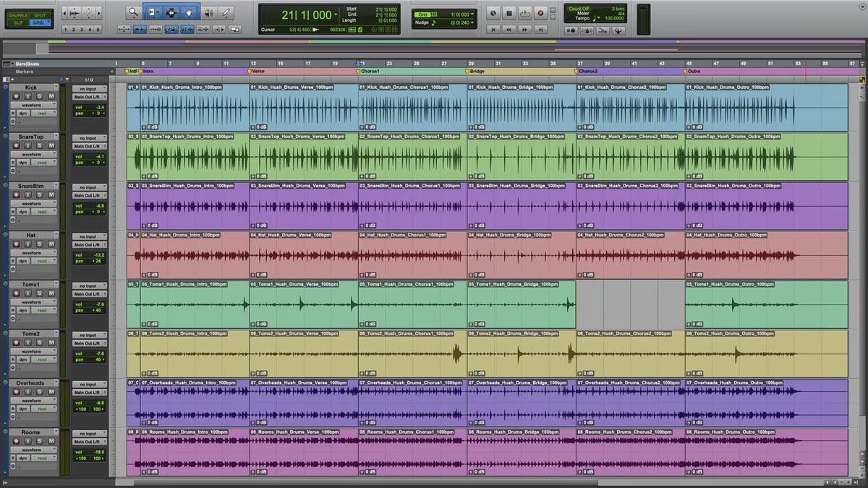Click the Stop transport button

tap(509, 13)
